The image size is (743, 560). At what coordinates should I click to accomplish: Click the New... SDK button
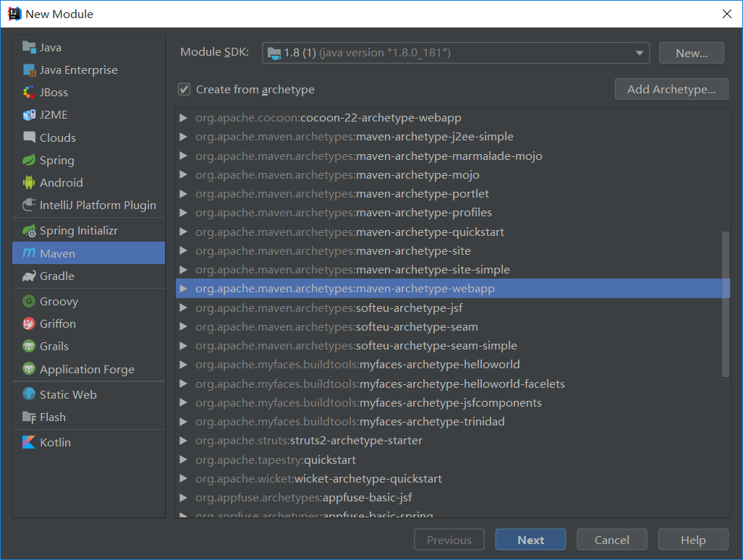[x=692, y=53]
